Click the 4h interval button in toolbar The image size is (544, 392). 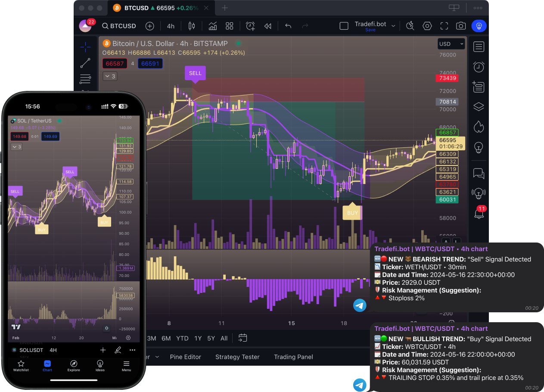(171, 26)
